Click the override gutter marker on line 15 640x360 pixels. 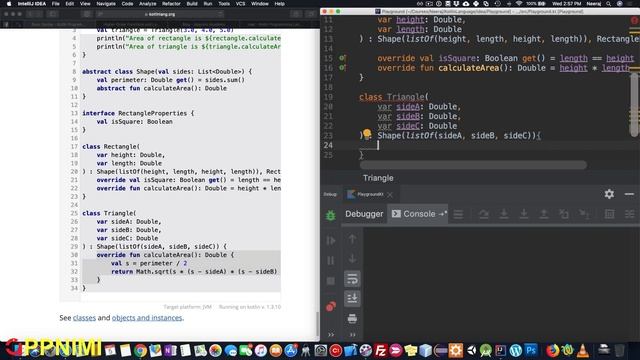pyautogui.click(x=342, y=58)
